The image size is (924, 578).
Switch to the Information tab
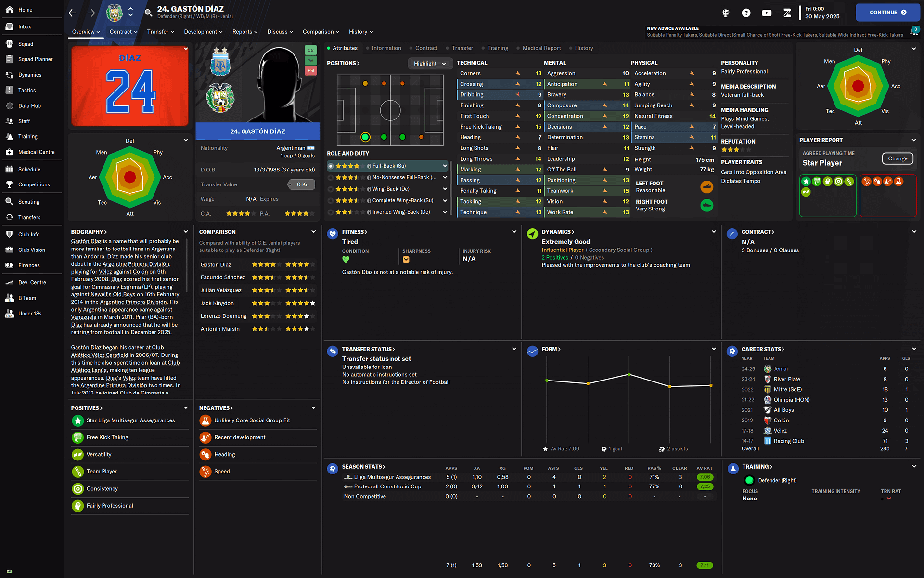click(x=386, y=48)
